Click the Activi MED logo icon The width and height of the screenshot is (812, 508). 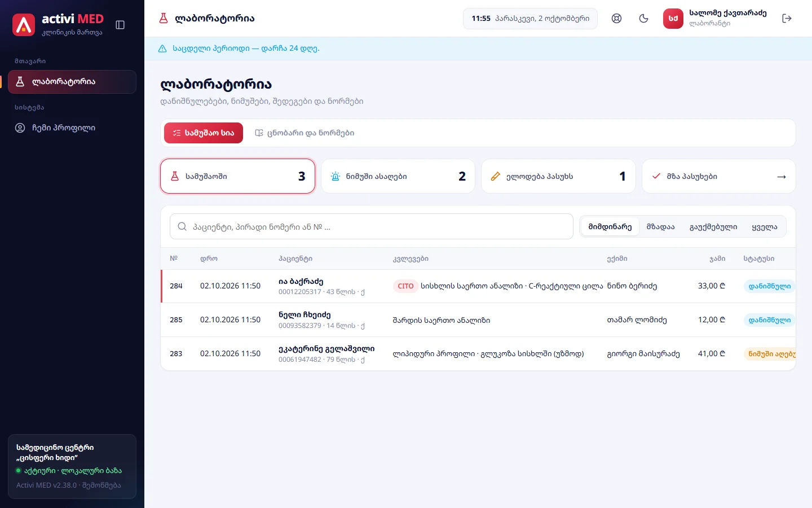[24, 25]
